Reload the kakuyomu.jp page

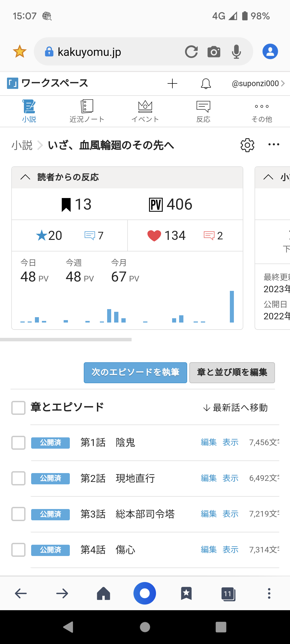coord(191,52)
